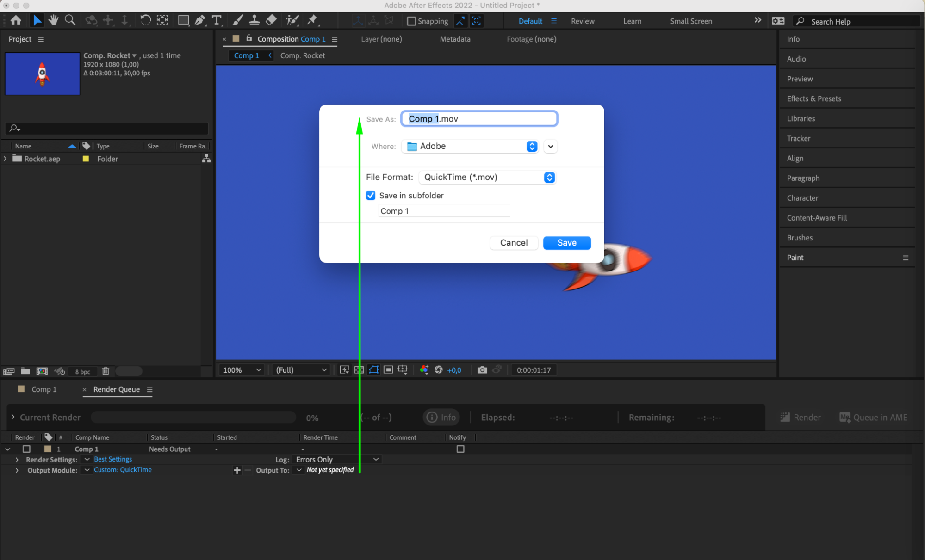Select the Puppet Pin tool
The width and height of the screenshot is (925, 560).
(x=313, y=20)
